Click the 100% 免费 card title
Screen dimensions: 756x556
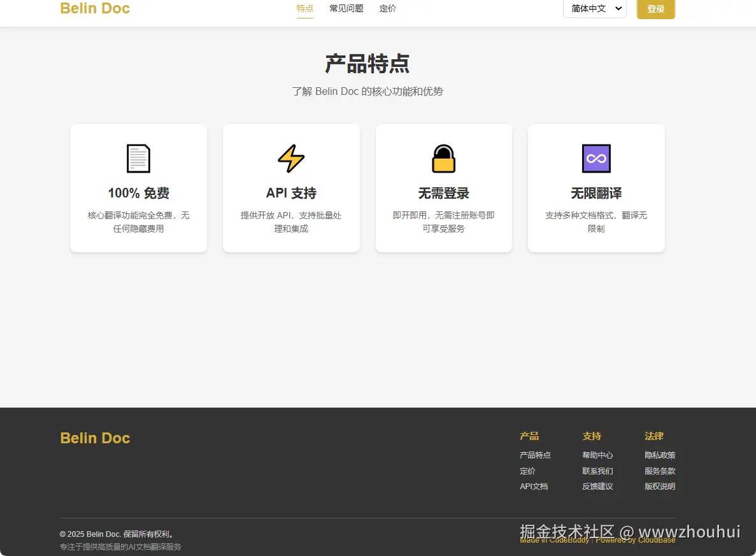[x=138, y=194]
